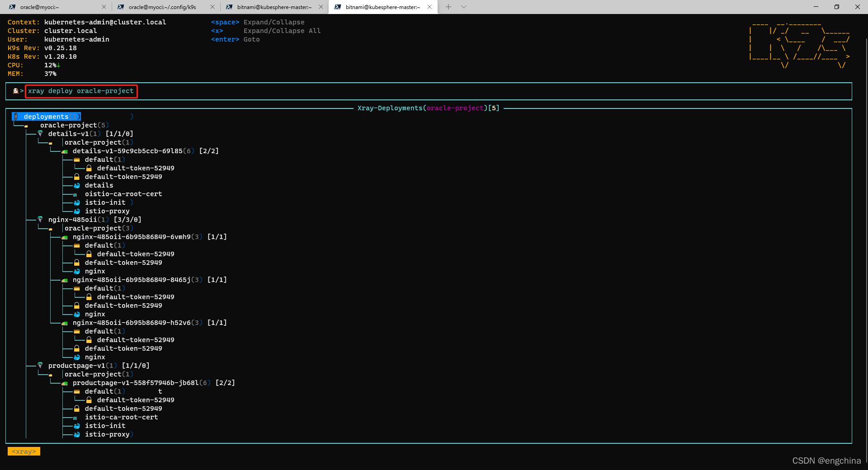Image resolution: width=868 pixels, height=470 pixels.
Task: Switch to the oracle@myoci:~/.config/k9s tab
Action: click(162, 7)
